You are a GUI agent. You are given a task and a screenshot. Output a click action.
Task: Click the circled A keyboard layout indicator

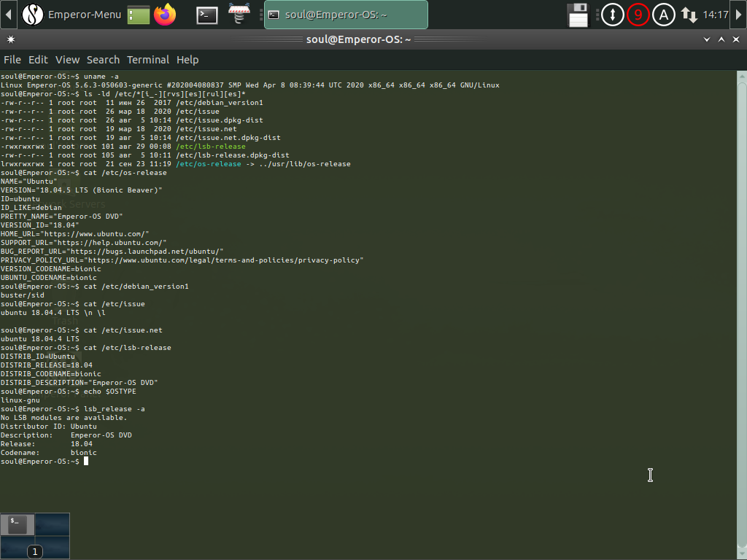(664, 15)
